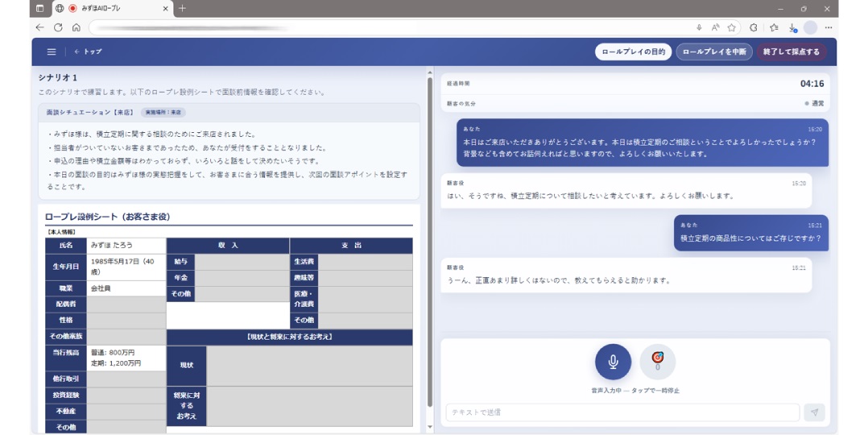This screenshot has height=435, width=868.
Task: Click voice search microphone in address bar
Action: coord(699,27)
